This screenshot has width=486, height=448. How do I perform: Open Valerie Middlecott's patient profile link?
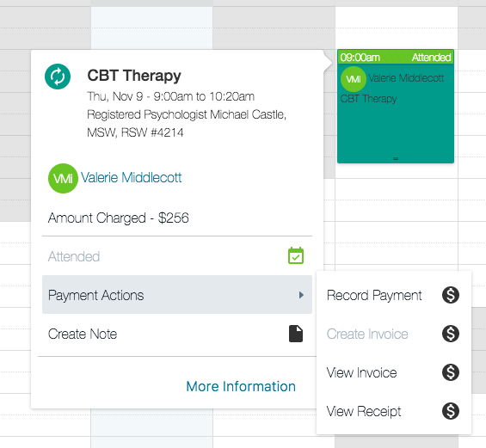131,177
